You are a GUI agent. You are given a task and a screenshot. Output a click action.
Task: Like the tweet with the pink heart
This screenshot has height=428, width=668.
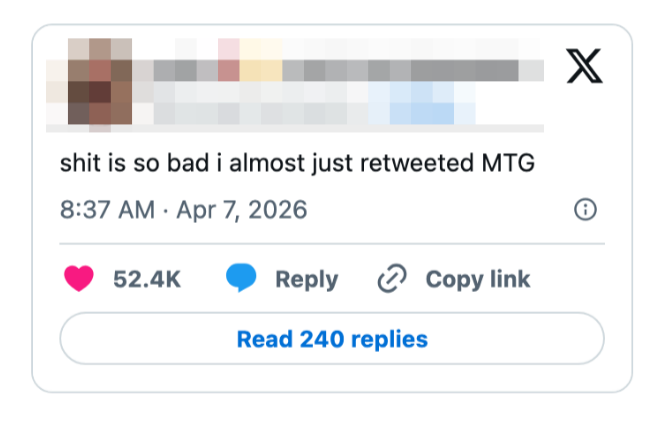78,279
